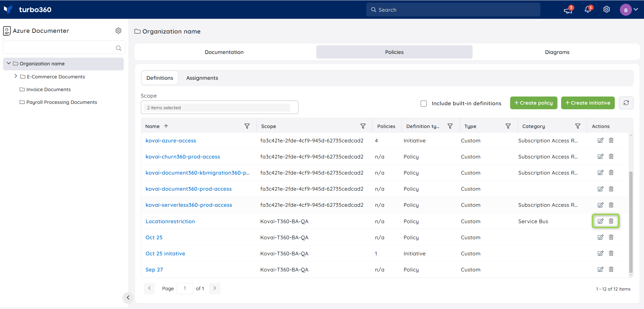
Task: Expand the E-Commerce Documents folder
Action: tap(15, 76)
